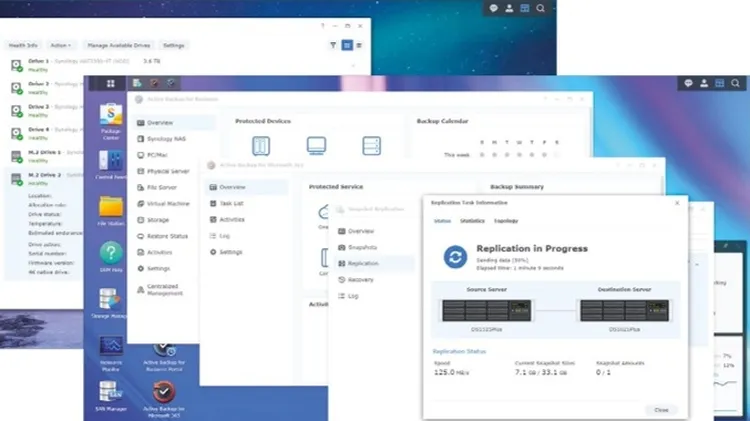
Task: Click the Synology NAS device icon under Protected Devices
Action: tap(261, 146)
